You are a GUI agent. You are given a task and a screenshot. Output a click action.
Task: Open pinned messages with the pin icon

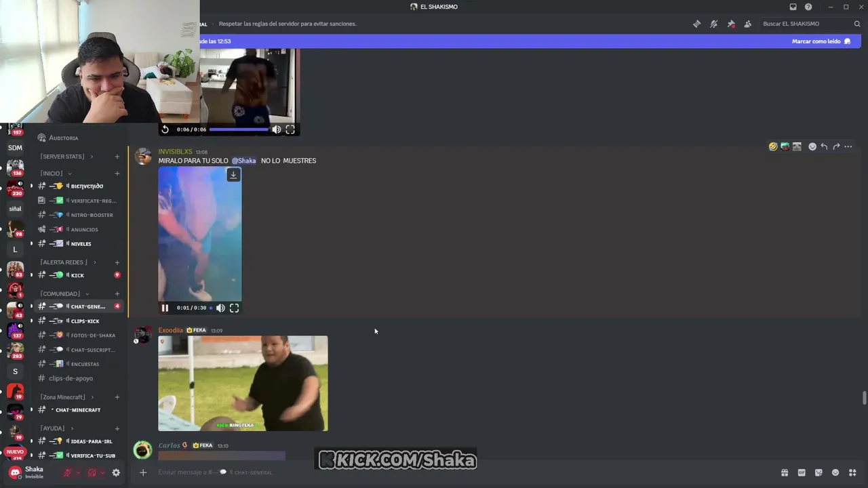tap(731, 24)
